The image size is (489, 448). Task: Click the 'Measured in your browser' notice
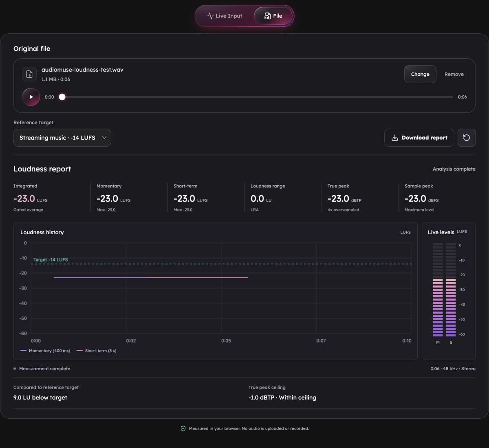tap(249, 428)
